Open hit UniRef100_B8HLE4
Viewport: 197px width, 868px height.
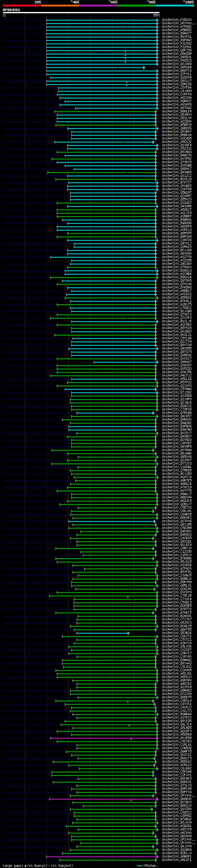pos(177,111)
